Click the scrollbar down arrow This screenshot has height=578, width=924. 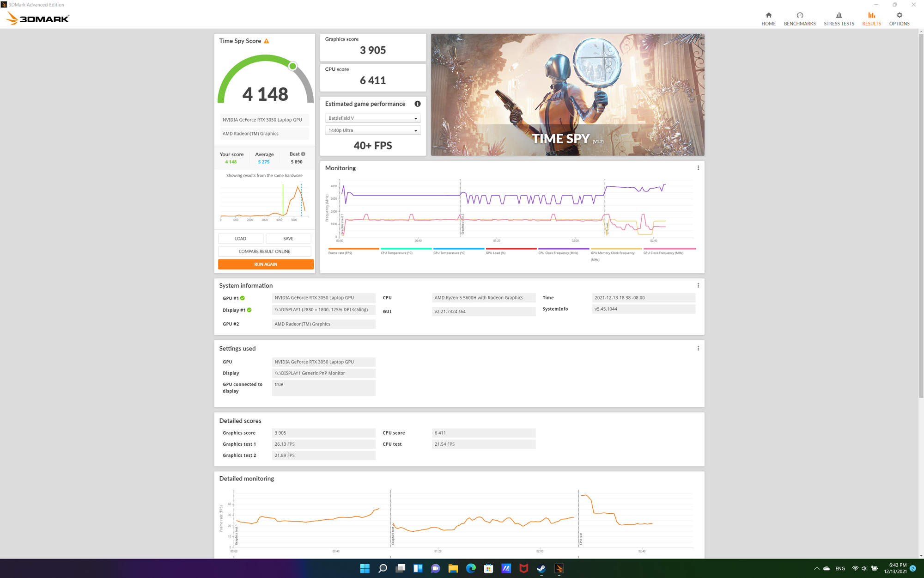pos(921,555)
